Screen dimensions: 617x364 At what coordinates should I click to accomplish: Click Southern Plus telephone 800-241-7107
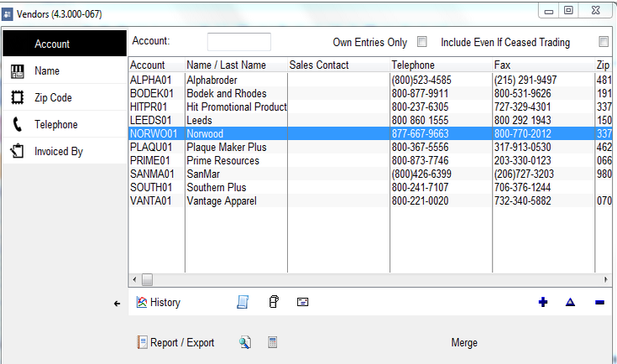coord(420,187)
